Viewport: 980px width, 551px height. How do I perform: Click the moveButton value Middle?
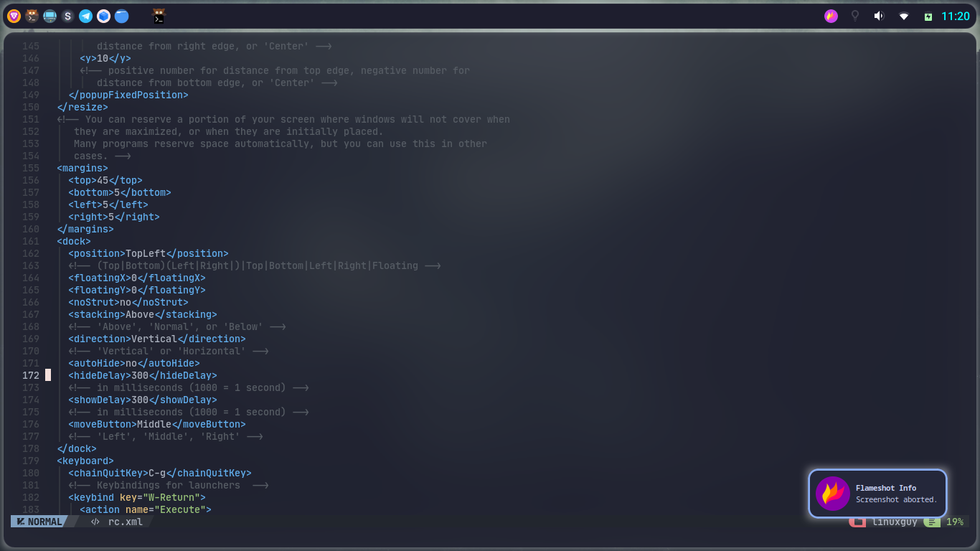point(154,425)
